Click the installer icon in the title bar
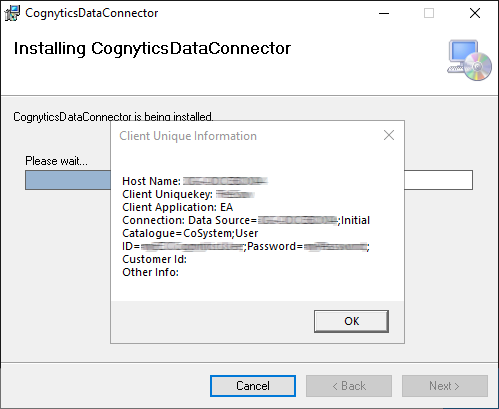Screen dimensions: 499x409 pos(12,13)
